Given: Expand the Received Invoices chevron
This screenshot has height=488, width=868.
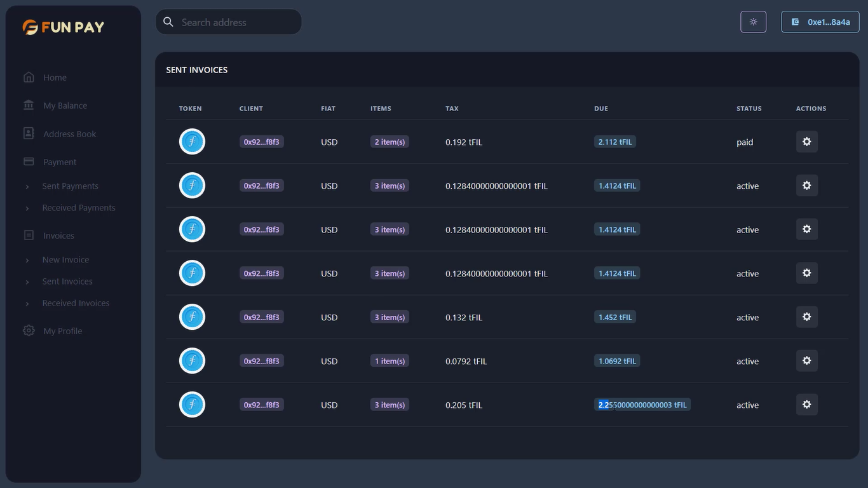Looking at the screenshot, I should [x=27, y=303].
